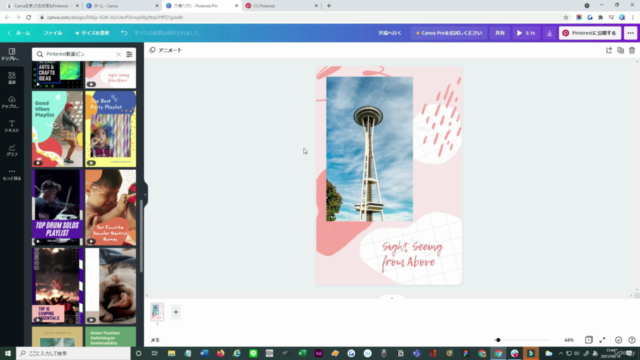Image resolution: width=640 pixels, height=360 pixels.
Task: Open the More sidebar options
Action: 11,174
